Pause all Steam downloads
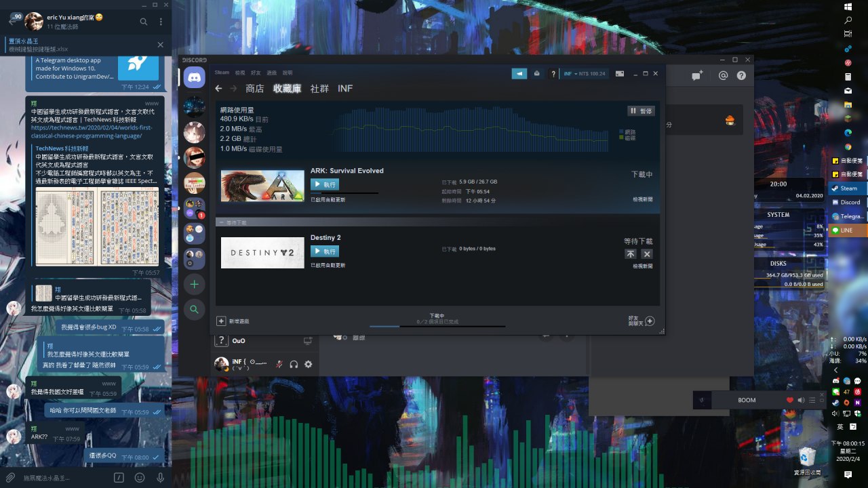 pos(641,110)
